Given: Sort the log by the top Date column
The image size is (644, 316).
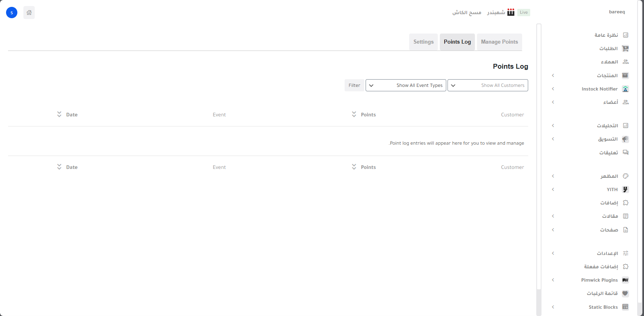Looking at the screenshot, I should (67, 115).
